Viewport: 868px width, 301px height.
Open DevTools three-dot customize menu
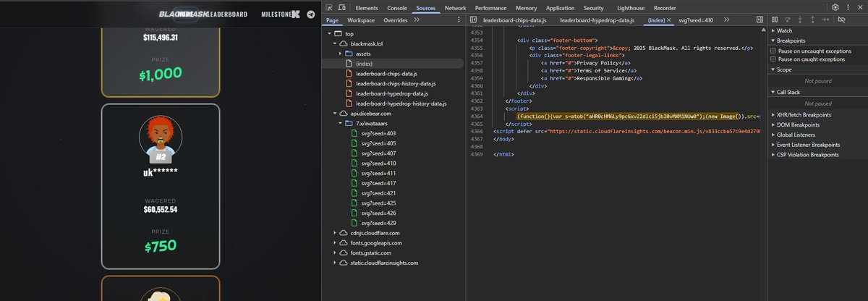tap(848, 7)
